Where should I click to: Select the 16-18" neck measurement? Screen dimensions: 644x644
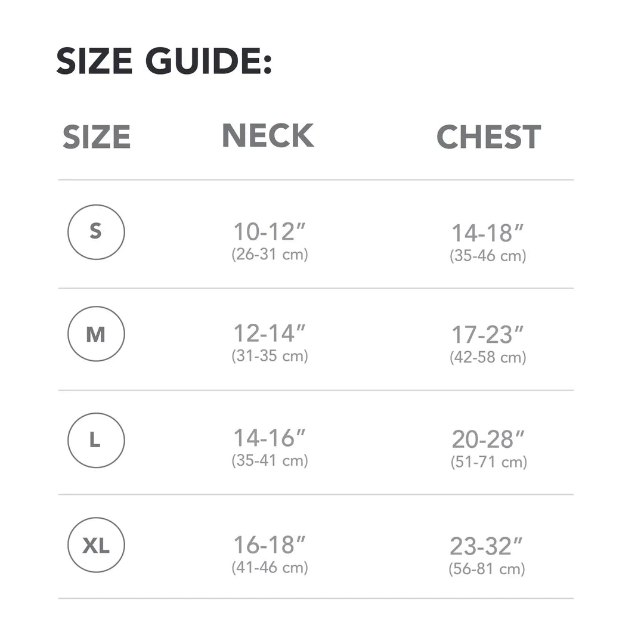click(270, 545)
